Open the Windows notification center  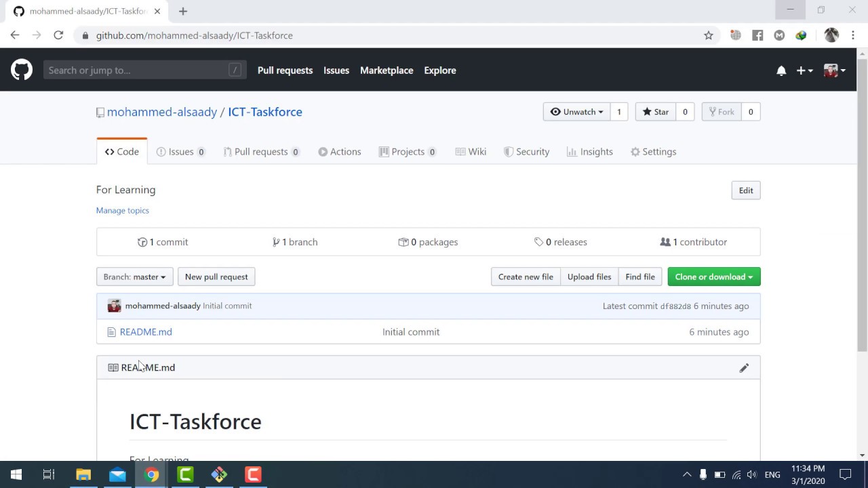pos(846,474)
